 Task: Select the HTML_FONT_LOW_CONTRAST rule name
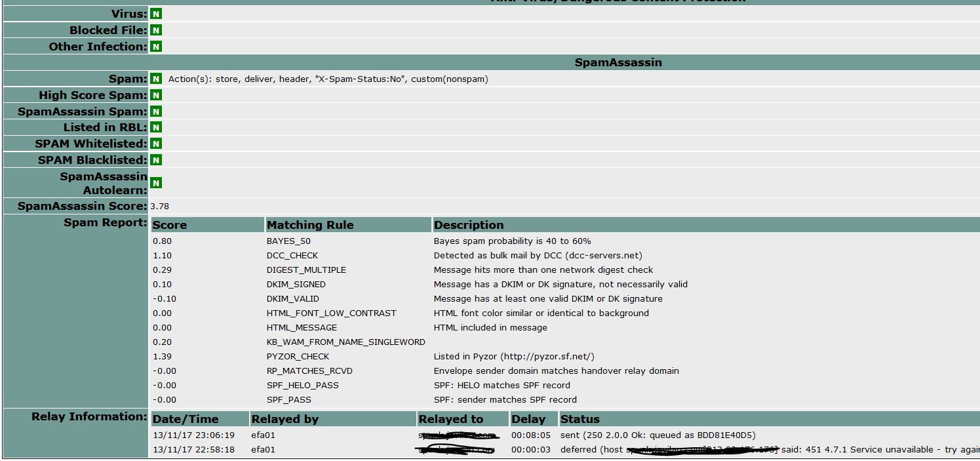[x=332, y=313]
